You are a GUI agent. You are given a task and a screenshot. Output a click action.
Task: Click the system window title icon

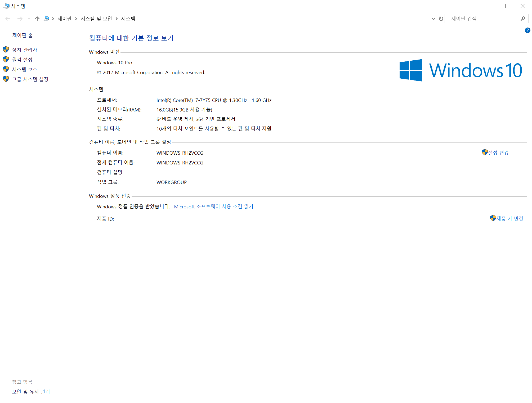(x=6, y=6)
